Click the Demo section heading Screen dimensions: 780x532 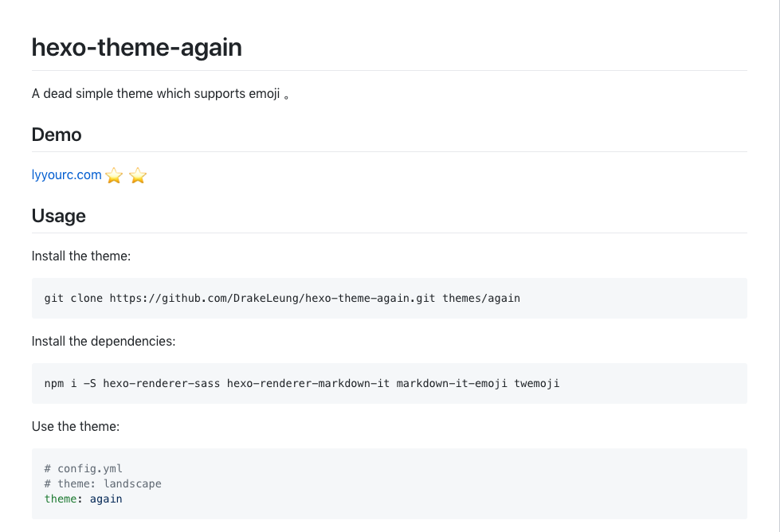[57, 135]
